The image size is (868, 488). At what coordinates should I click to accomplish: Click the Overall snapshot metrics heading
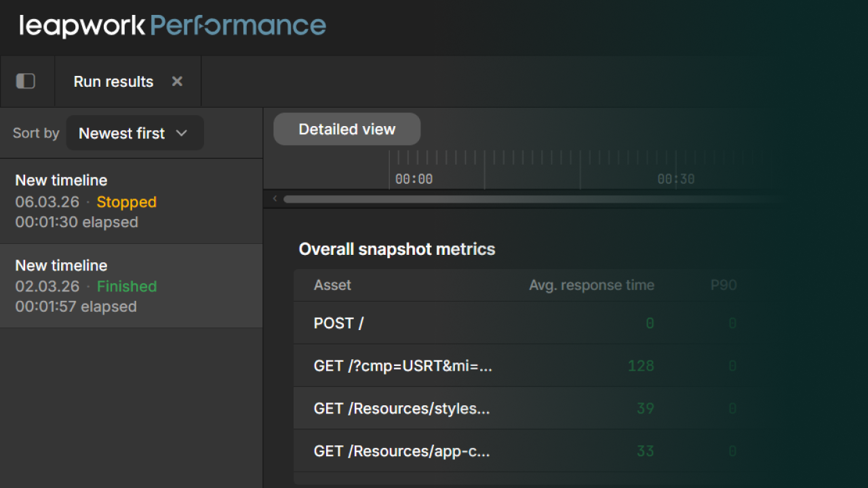click(397, 249)
